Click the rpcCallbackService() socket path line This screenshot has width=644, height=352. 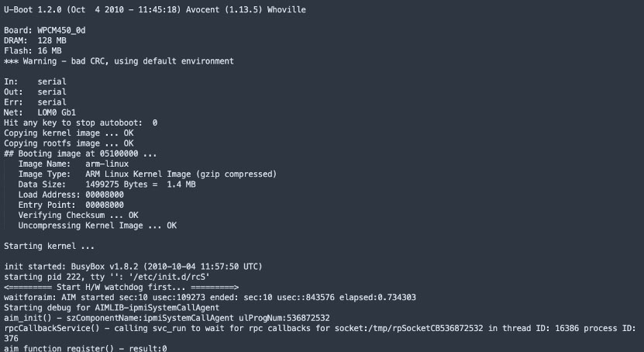point(320,333)
